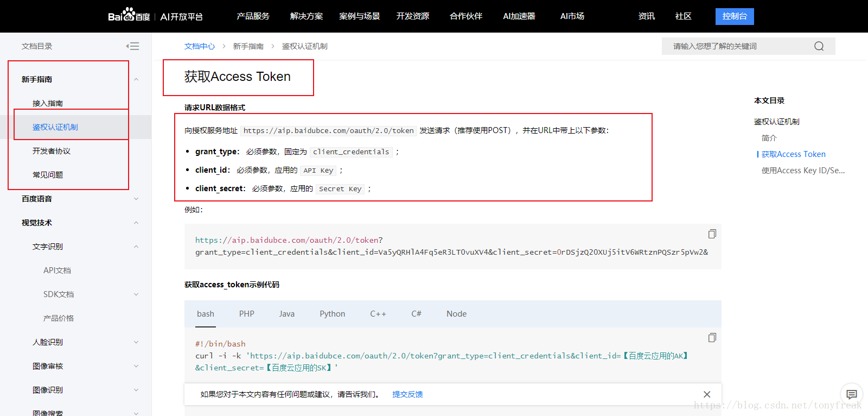Open 图像识别 sidebar item
This screenshot has height=416, width=868.
[48, 390]
